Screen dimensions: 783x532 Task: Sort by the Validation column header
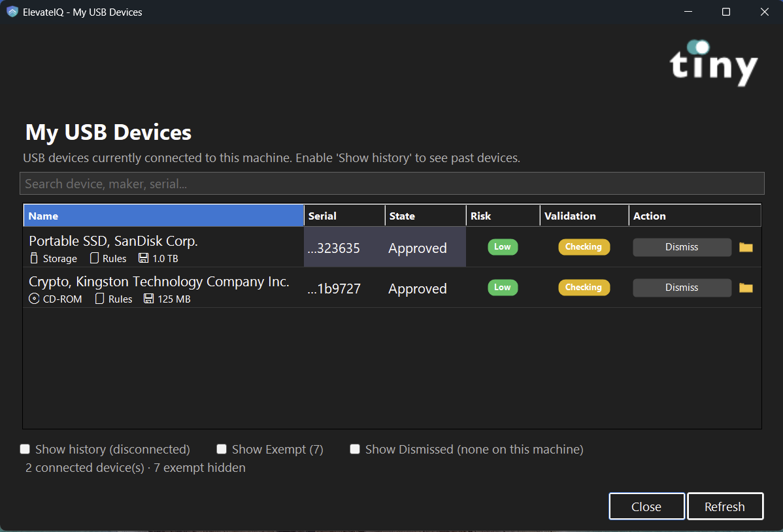584,216
